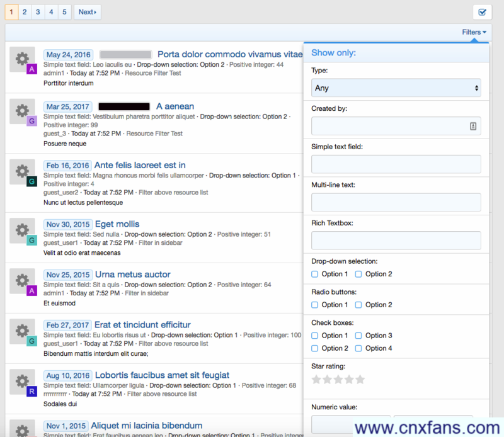This screenshot has width=504, height=437.
Task: Check Option 1 under Radio buttons
Action: click(314, 305)
